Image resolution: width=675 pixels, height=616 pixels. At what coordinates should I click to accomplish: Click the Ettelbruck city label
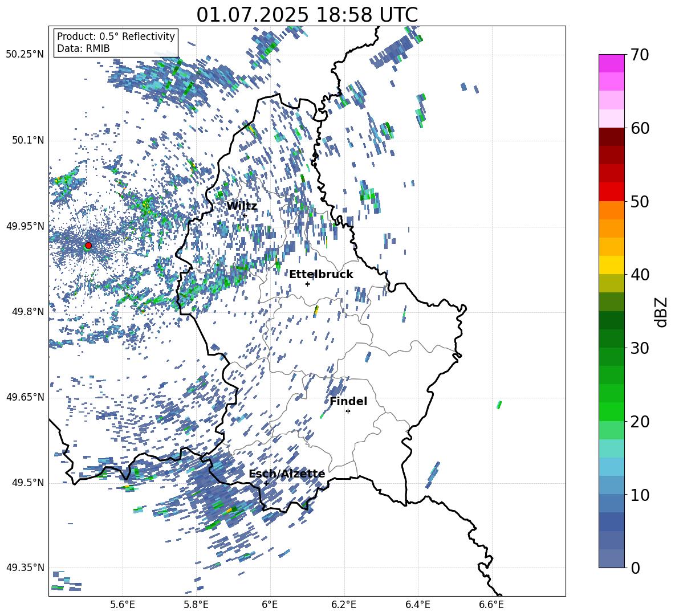[321, 275]
